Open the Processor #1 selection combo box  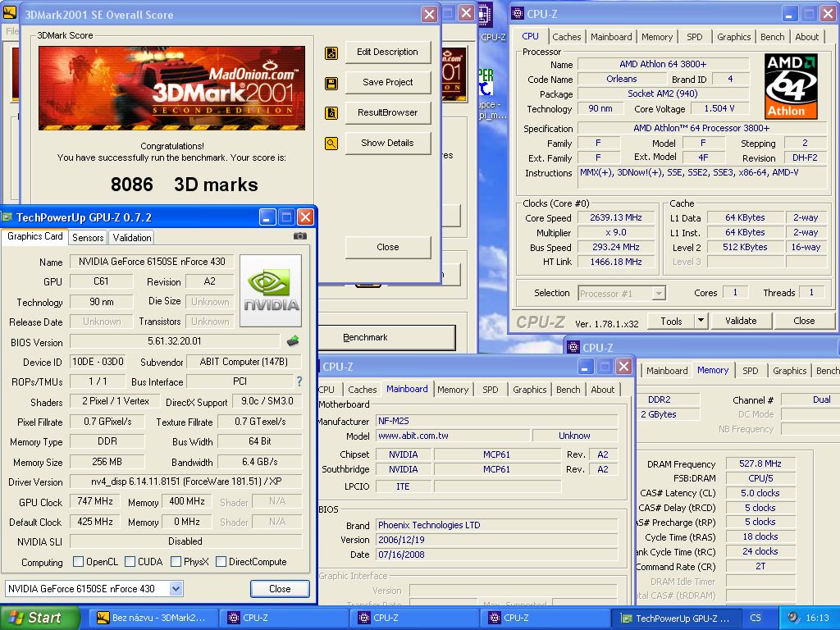[x=622, y=293]
